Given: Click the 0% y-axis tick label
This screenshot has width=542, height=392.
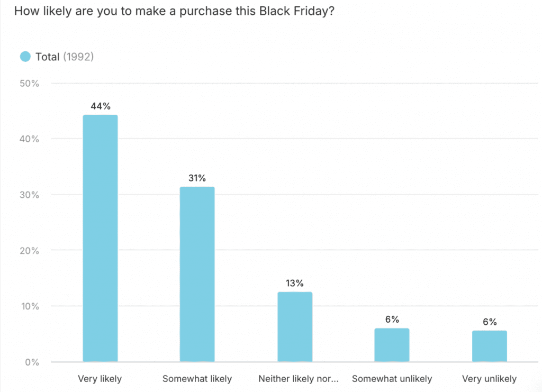Looking at the screenshot, I should [32, 362].
